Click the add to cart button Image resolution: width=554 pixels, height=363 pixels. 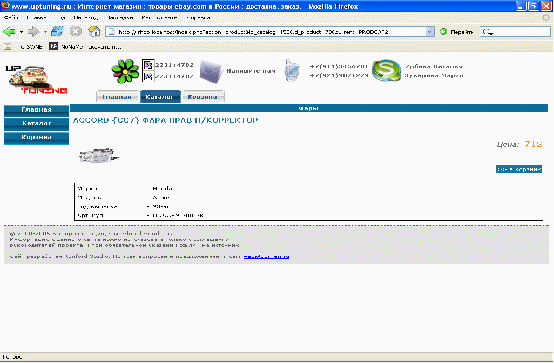(x=519, y=169)
